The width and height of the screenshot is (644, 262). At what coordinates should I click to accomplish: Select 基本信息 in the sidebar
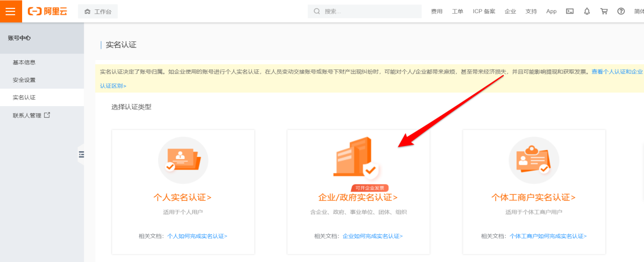24,62
